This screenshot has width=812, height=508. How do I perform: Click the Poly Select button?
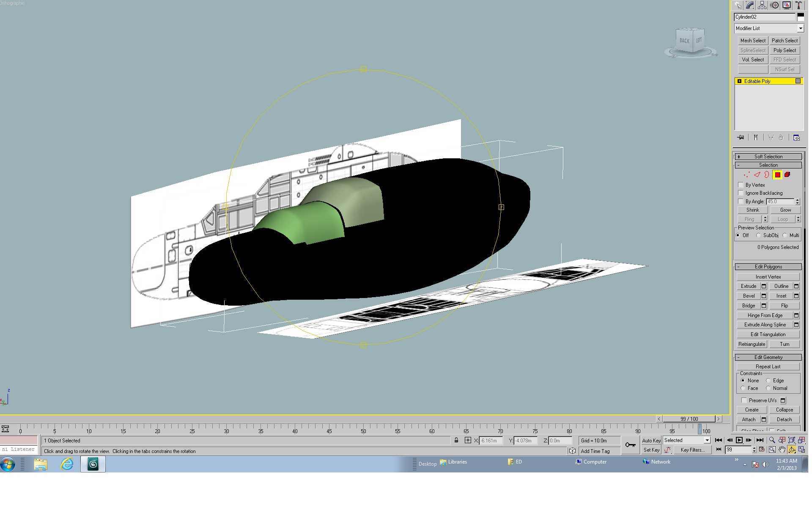pyautogui.click(x=785, y=50)
